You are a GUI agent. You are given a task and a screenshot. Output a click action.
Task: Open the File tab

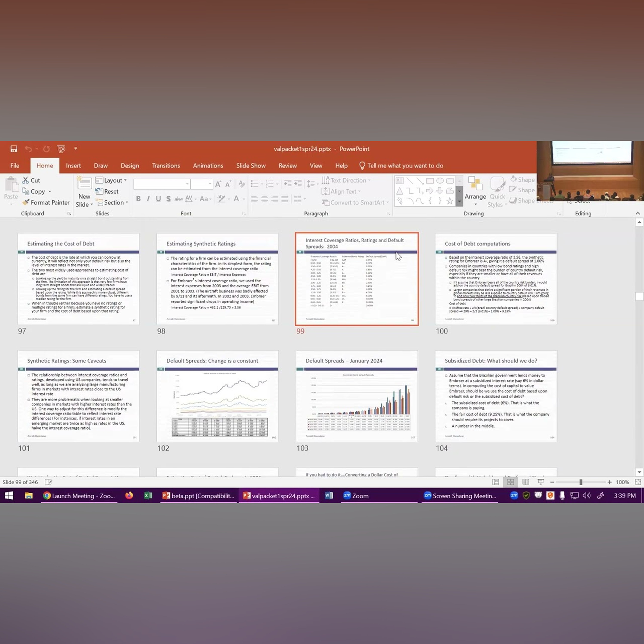(x=15, y=166)
